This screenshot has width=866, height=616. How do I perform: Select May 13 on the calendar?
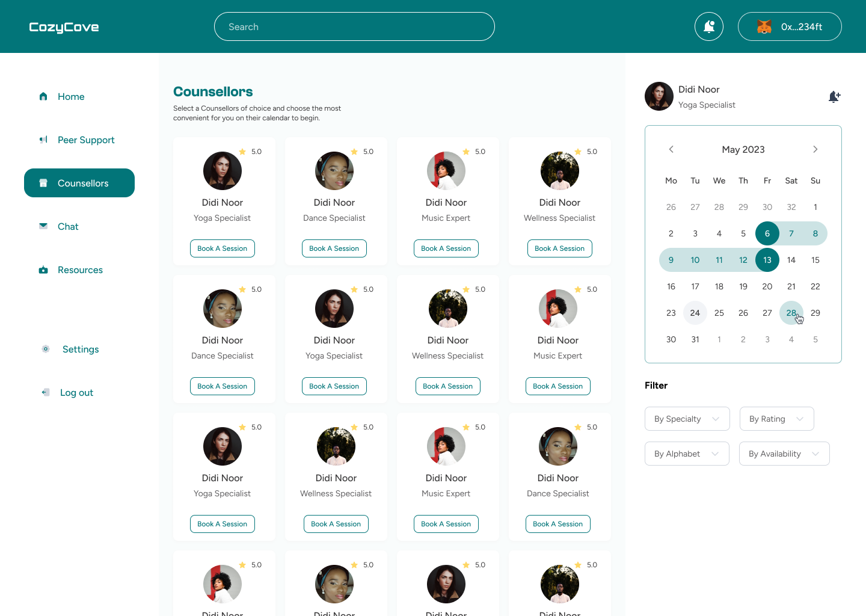coord(767,260)
